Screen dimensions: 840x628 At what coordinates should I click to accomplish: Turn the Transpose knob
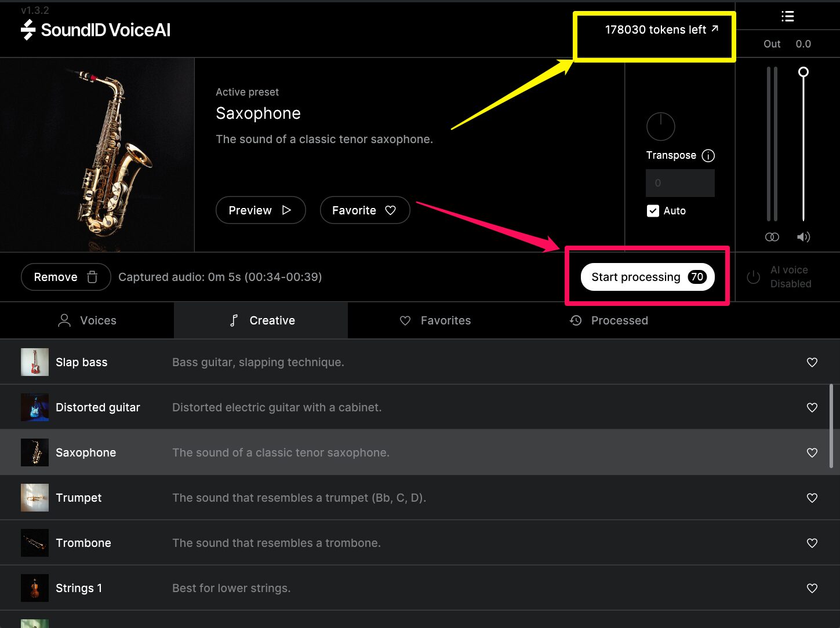[x=660, y=126]
